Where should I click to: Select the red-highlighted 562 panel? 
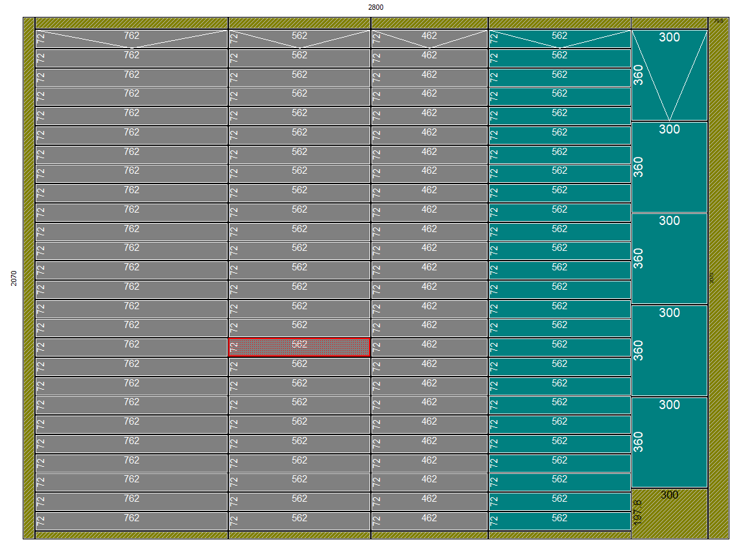tap(299, 347)
